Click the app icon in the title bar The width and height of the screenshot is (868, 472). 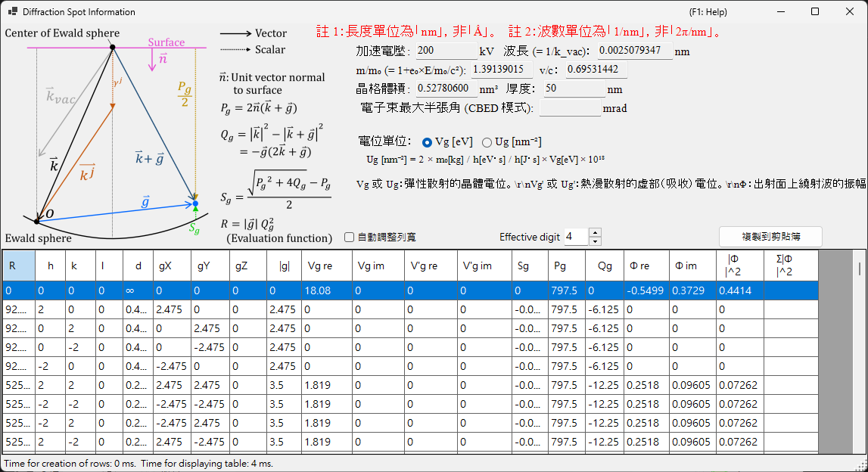pos(12,11)
